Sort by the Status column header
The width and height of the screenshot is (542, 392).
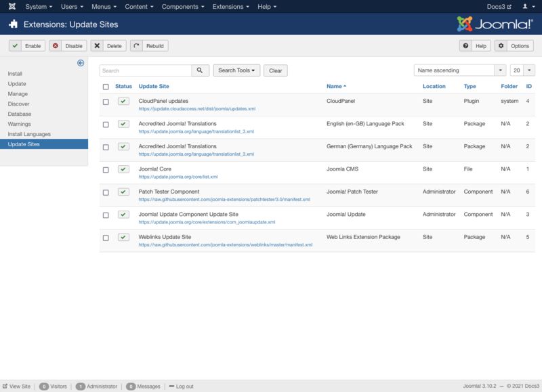(x=123, y=87)
